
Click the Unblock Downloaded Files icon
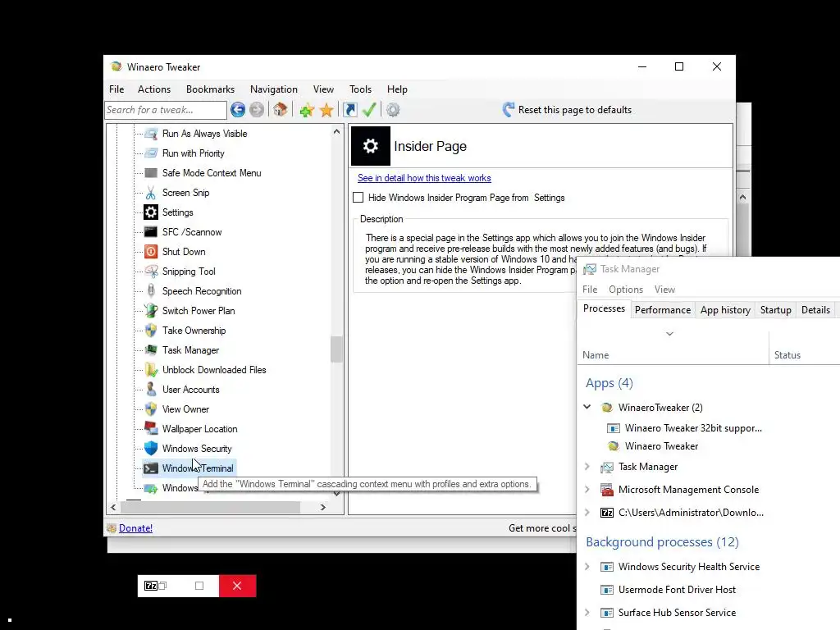coord(151,370)
